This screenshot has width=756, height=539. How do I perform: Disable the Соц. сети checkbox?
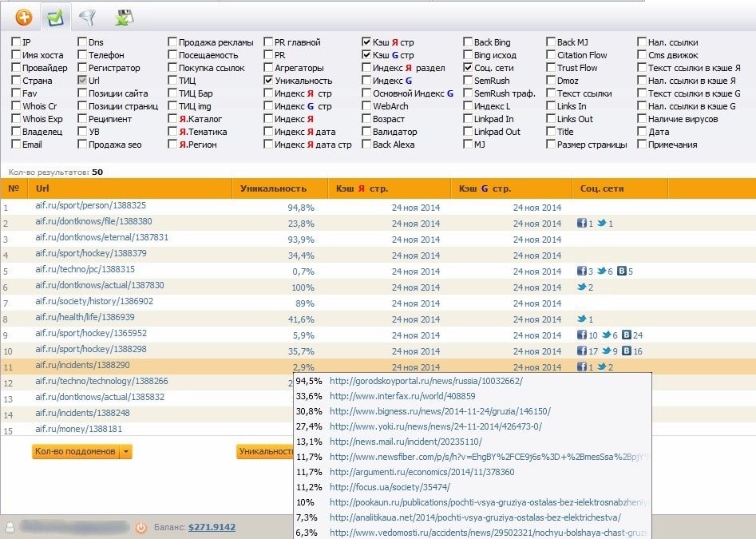(468, 68)
